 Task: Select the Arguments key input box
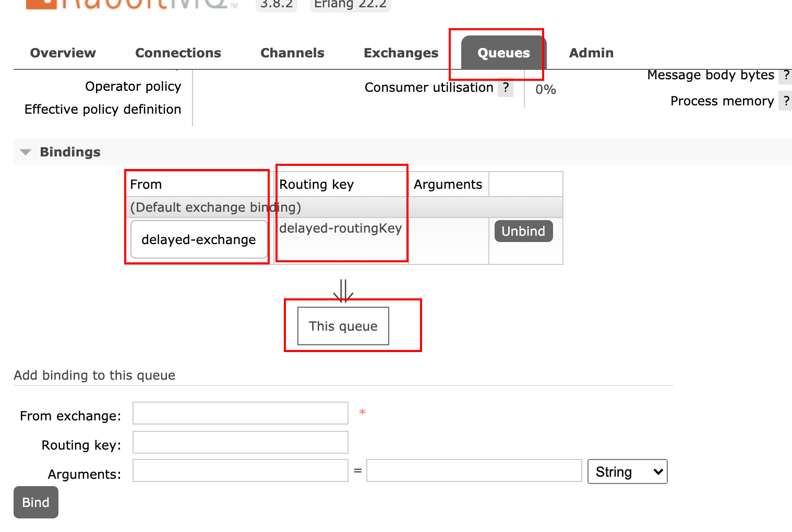(241, 470)
